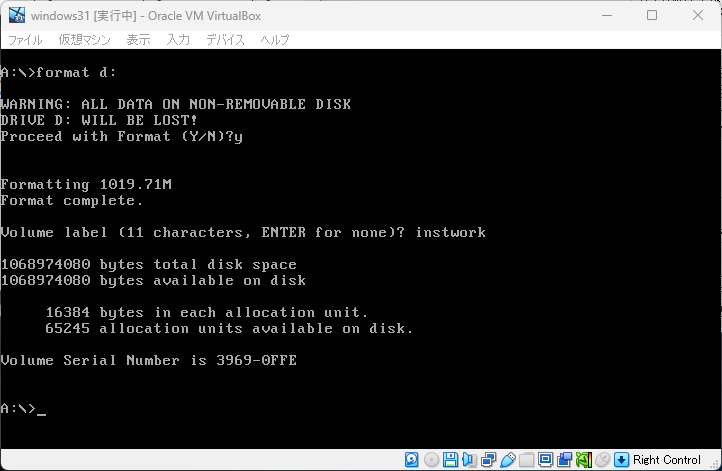Click Volume Serial Number 3969-0FFE text

tap(149, 361)
